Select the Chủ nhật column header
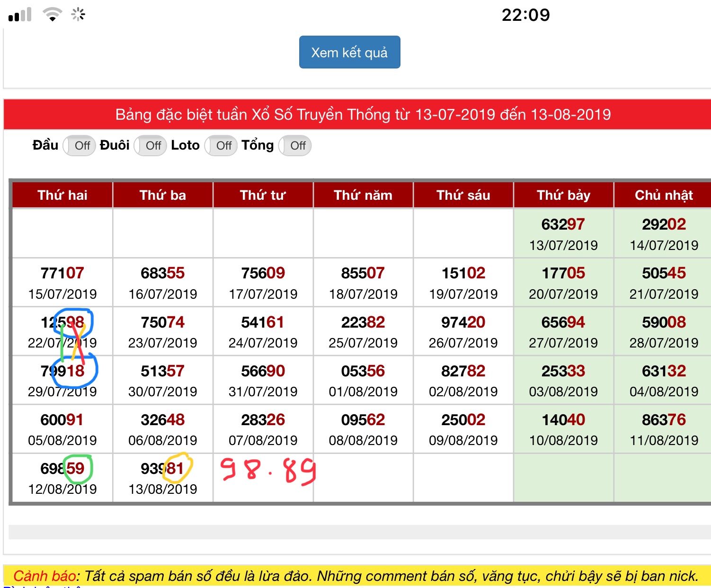The width and height of the screenshot is (711, 588). coord(663,195)
